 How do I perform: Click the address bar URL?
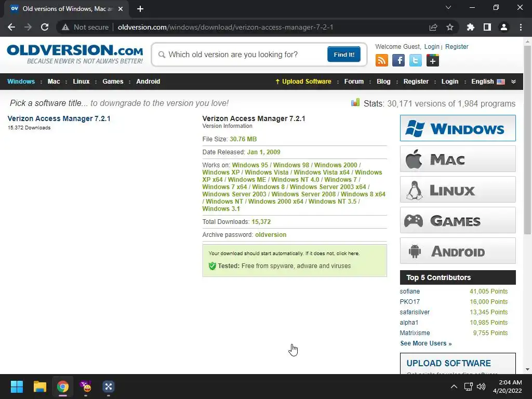225,27
